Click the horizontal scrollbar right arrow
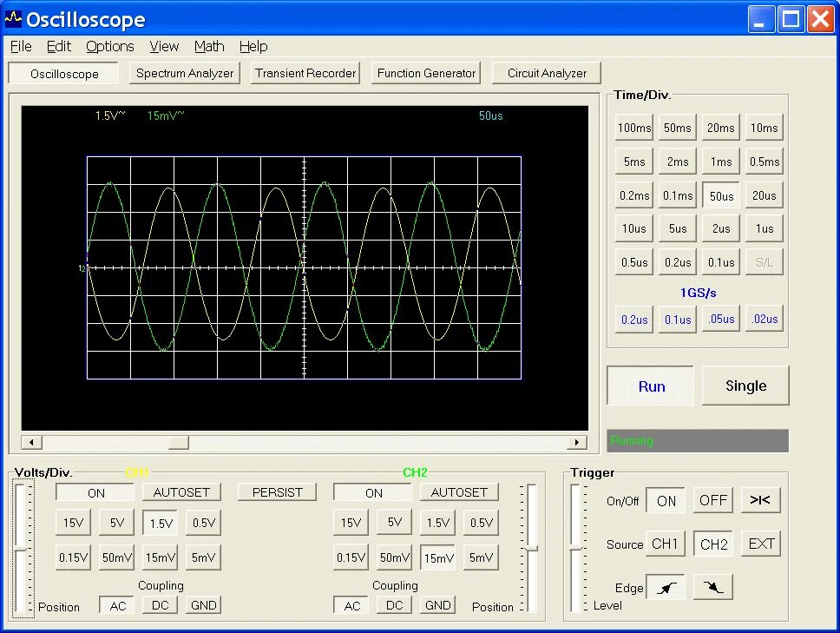840x633 pixels. pos(577,443)
